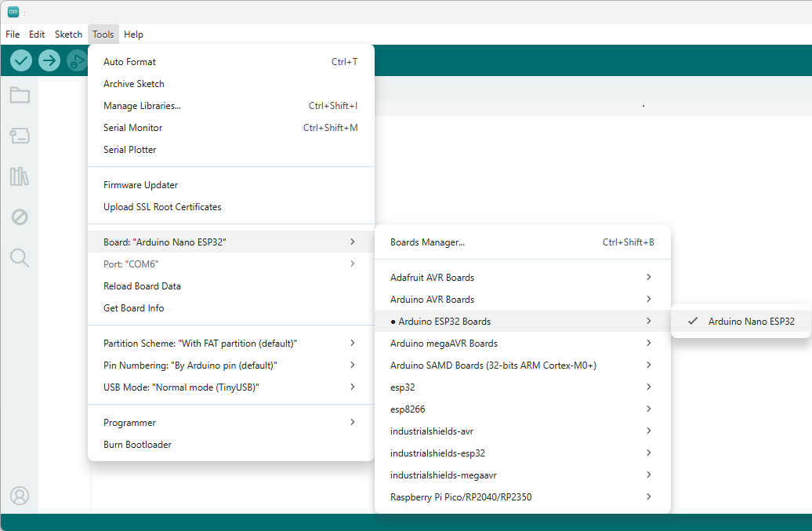Viewport: 812px width, 531px height.
Task: Expand the Board: "Arduino Nano ESP32" submenu
Action: coord(231,242)
